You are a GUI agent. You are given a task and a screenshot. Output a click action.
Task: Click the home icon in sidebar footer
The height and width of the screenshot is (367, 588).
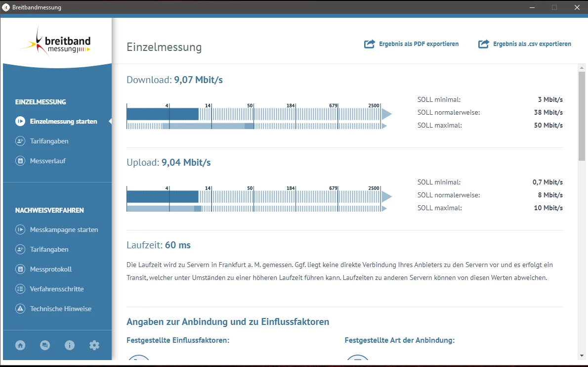pos(20,345)
